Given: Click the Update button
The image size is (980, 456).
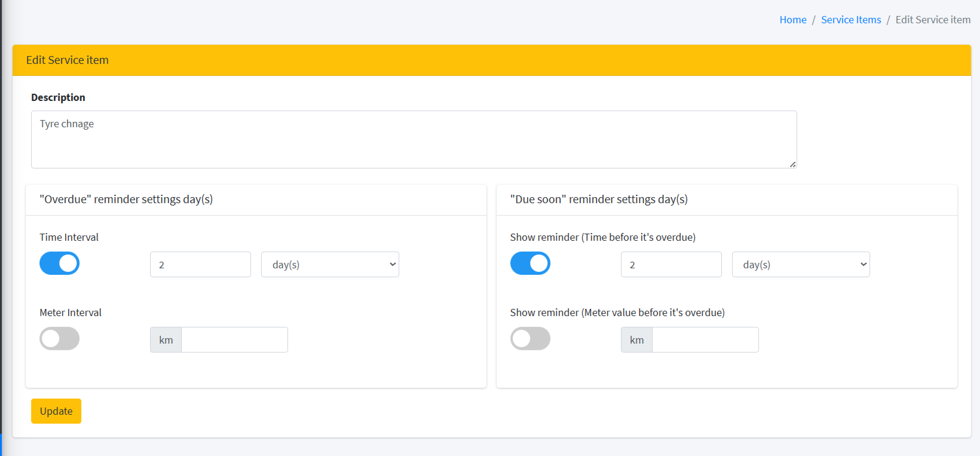Looking at the screenshot, I should (56, 411).
